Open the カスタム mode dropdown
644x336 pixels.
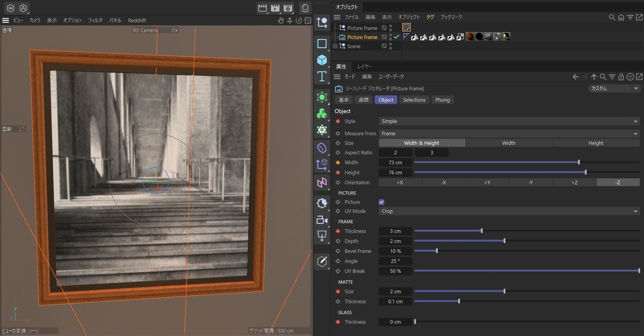[x=614, y=89]
